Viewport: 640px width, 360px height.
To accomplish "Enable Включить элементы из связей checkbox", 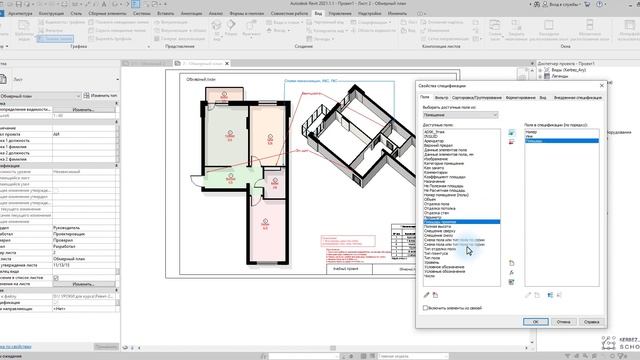I will (x=425, y=308).
